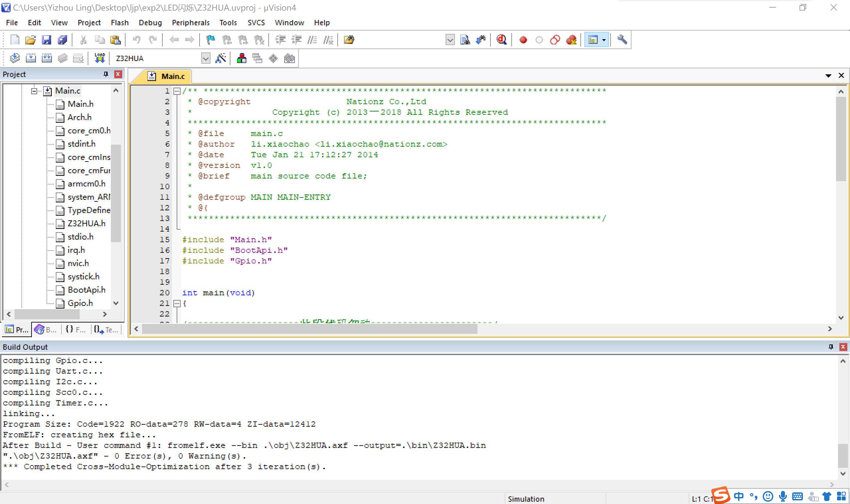
Task: Create a new file with New icon
Action: (x=15, y=40)
